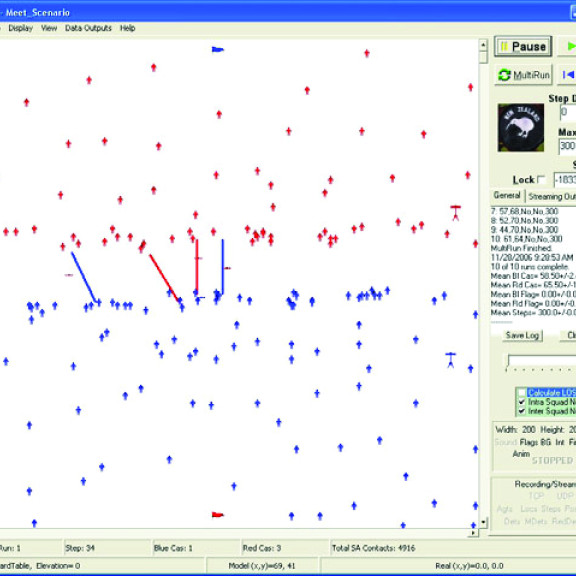Click the green play arrow icon
The image size is (576, 576).
pos(570,46)
